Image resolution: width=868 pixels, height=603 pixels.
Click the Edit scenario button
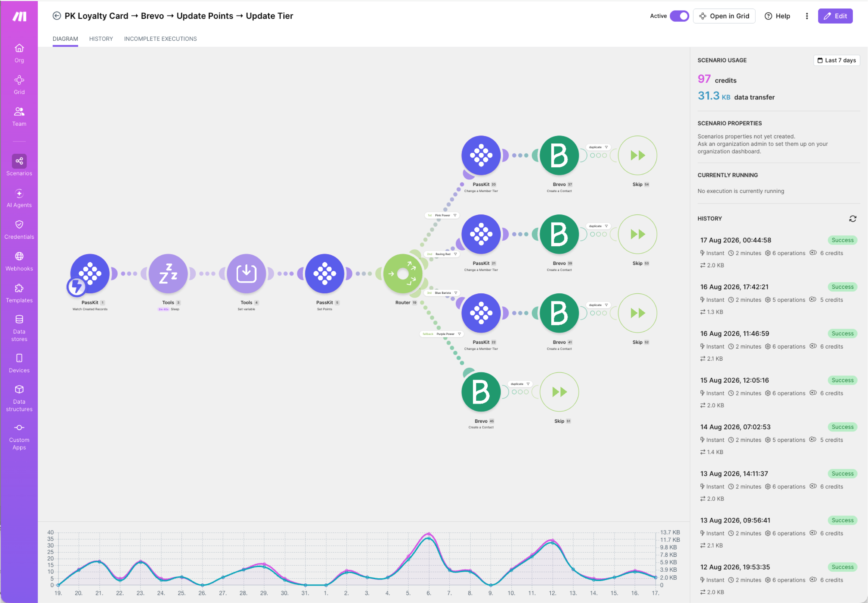coord(835,16)
